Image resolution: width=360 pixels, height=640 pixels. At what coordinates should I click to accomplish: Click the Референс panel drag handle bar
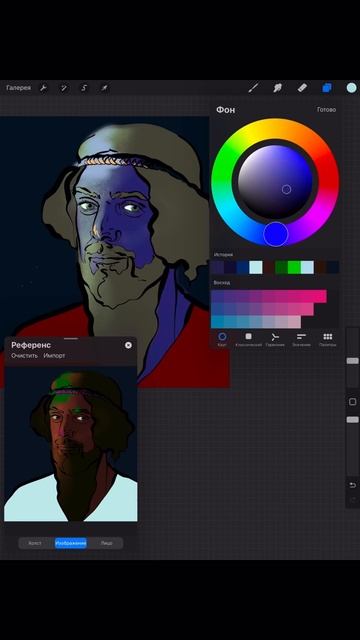(x=71, y=338)
